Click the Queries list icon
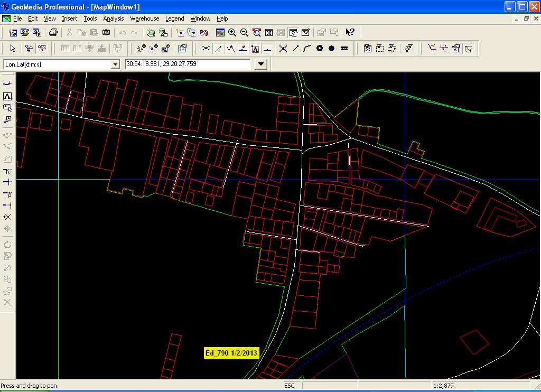 coord(192,33)
